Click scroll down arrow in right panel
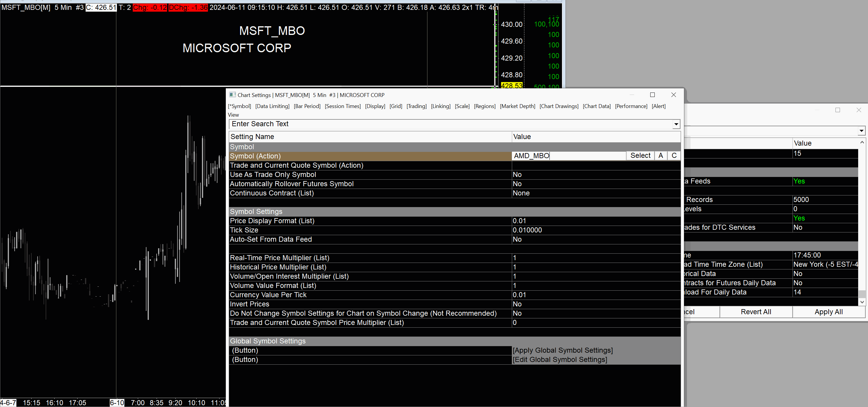This screenshot has width=868, height=407. (862, 302)
